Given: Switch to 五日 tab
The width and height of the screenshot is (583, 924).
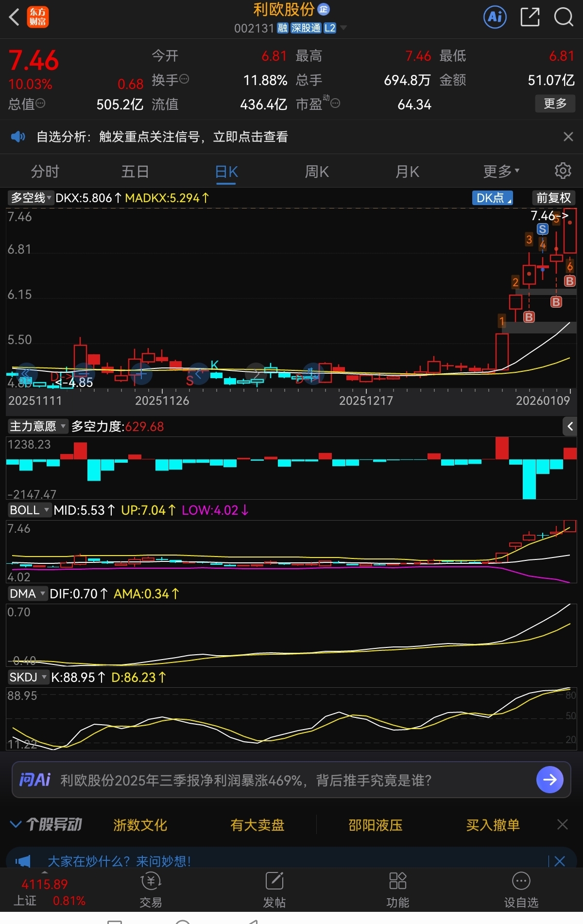Looking at the screenshot, I should click(x=135, y=172).
